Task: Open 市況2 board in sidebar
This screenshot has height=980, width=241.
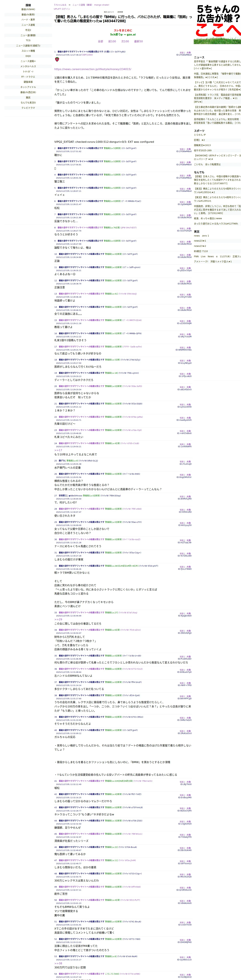Action: coord(28,30)
